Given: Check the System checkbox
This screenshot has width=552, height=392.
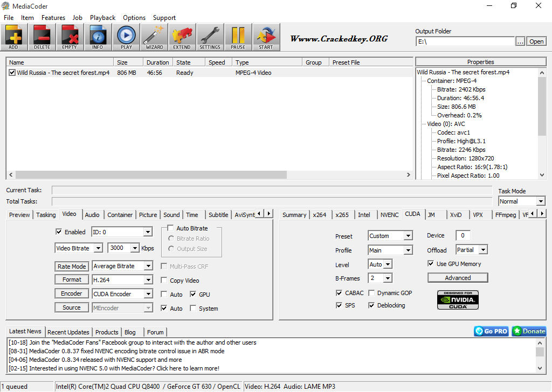Looking at the screenshot, I should pos(193,309).
